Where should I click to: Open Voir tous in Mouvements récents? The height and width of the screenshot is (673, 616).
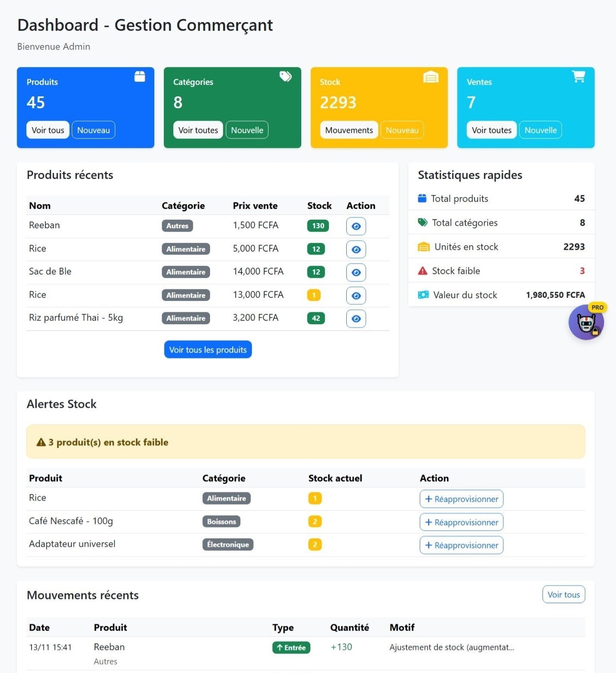pos(563,594)
